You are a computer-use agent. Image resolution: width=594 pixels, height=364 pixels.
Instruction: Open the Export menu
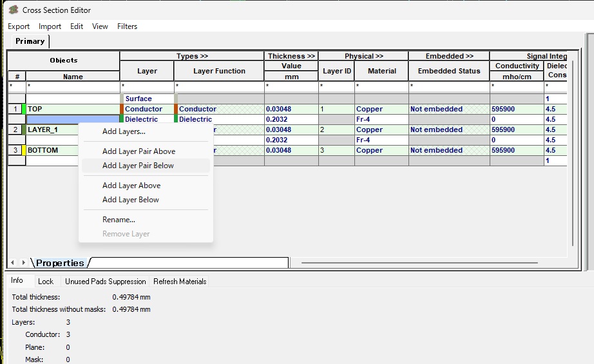19,26
